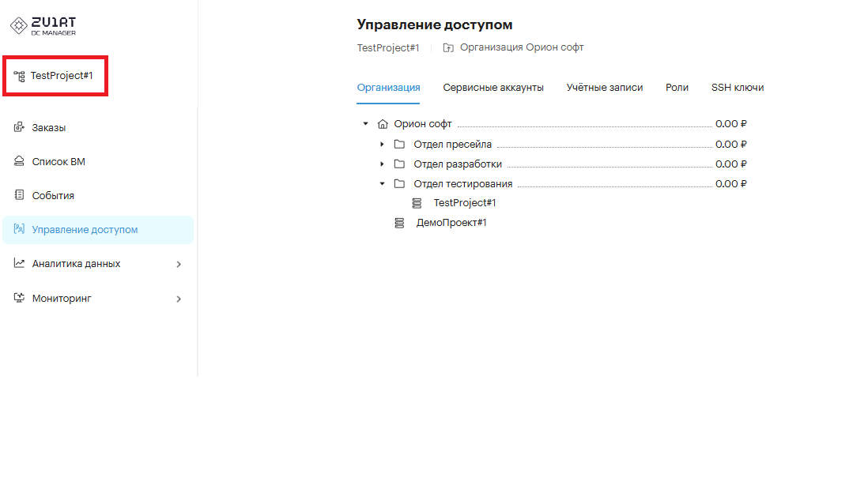Click the События log icon
This screenshot has height=482, width=868.
[x=20, y=195]
